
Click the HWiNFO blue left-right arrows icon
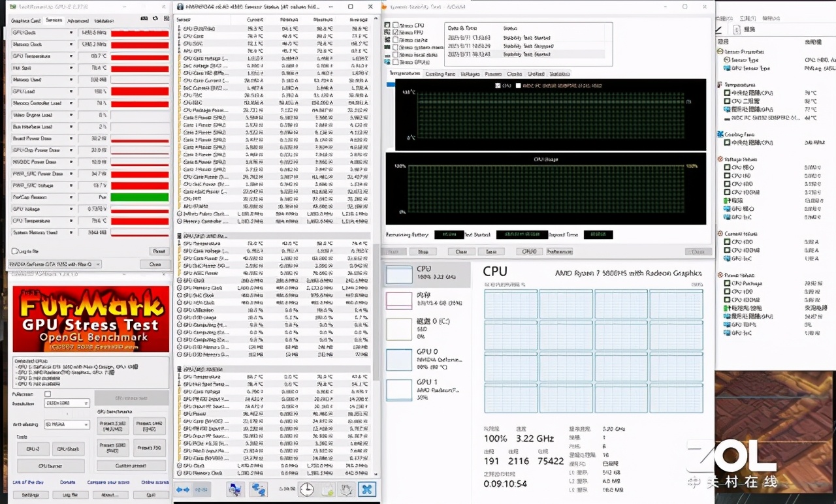(x=183, y=489)
